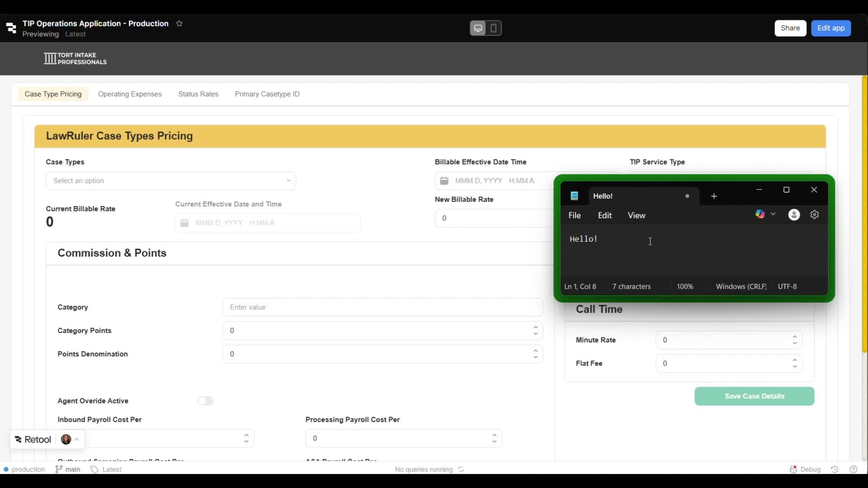
Task: Click the Copilot icon in Notepad
Action: click(760, 215)
